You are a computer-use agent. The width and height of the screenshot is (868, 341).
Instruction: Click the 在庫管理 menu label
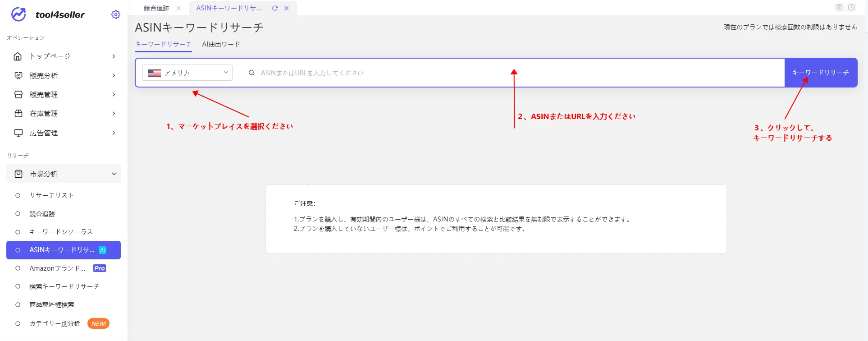(x=44, y=114)
